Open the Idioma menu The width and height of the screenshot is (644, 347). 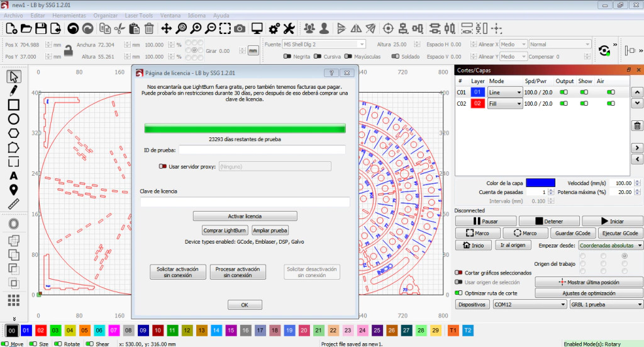[197, 16]
